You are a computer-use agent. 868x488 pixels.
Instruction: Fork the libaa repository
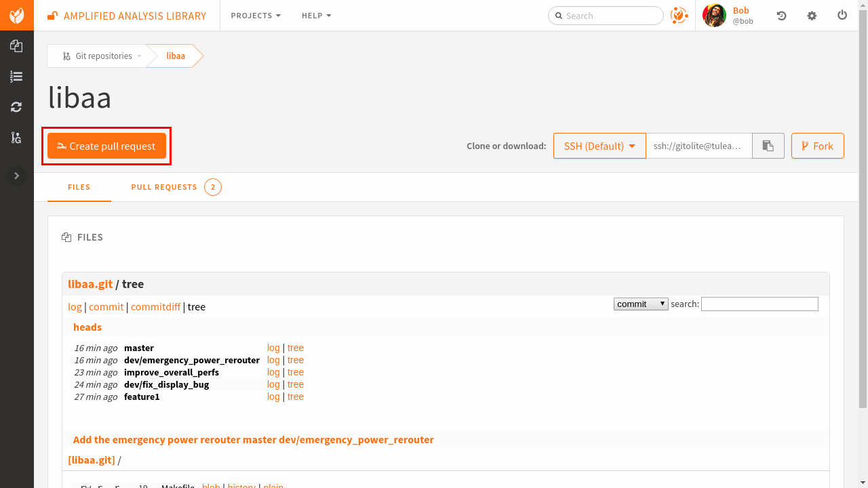[x=817, y=145]
